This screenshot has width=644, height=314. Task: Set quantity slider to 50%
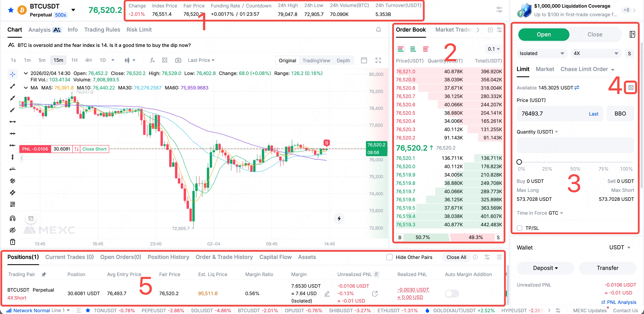[x=575, y=162]
